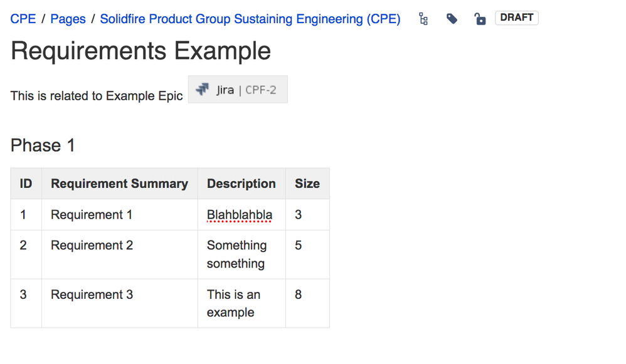Click the Requirements Example page title
Viewport: 626px width, 364px height.
[141, 51]
